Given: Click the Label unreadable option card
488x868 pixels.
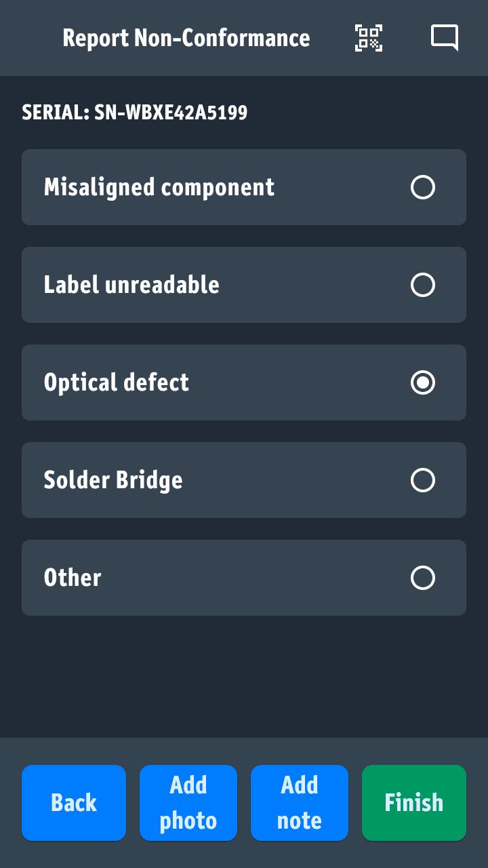Looking at the screenshot, I should pyautogui.click(x=203, y=285).
